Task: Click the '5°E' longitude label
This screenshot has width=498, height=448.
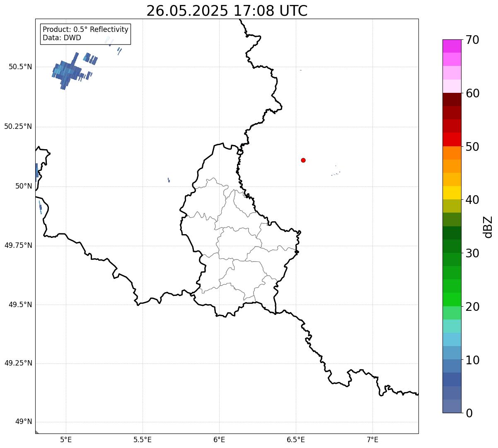Action: click(66, 439)
